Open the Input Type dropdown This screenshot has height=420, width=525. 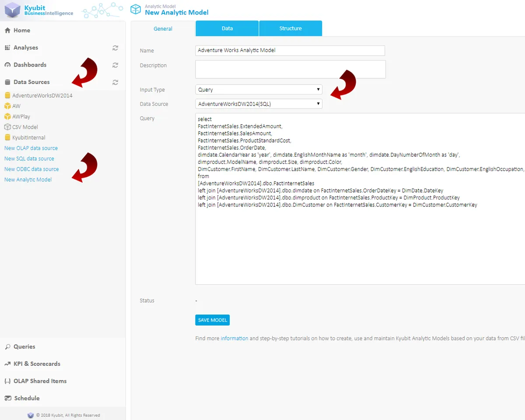tap(259, 90)
